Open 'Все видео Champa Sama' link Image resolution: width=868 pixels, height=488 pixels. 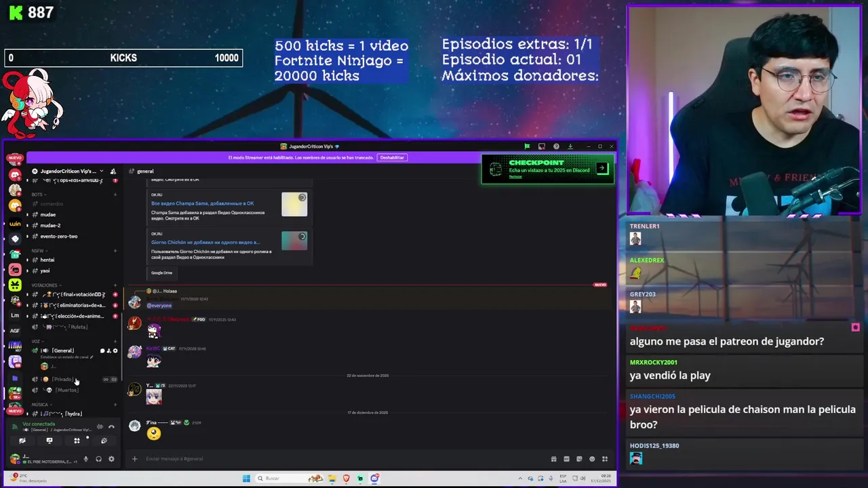(x=203, y=203)
